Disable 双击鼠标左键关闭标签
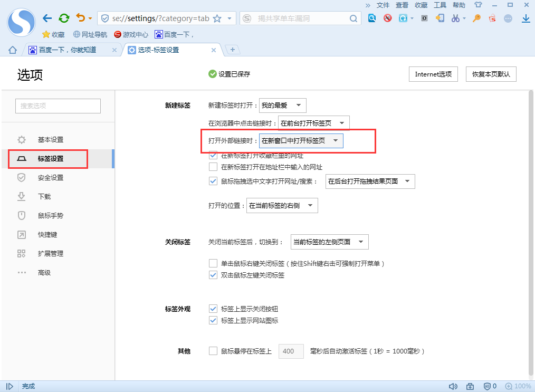 point(213,275)
